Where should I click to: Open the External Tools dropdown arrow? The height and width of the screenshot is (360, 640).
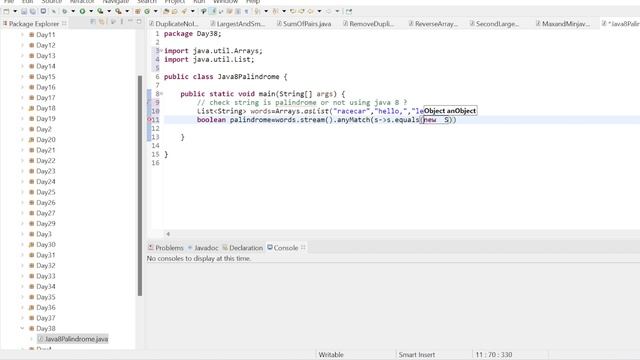127,11
